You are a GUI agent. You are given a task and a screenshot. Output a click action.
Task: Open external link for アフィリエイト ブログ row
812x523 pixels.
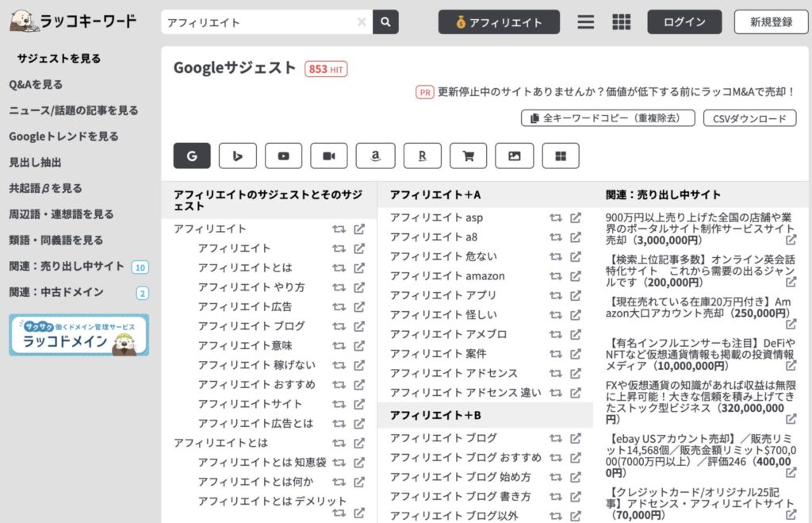(x=359, y=326)
